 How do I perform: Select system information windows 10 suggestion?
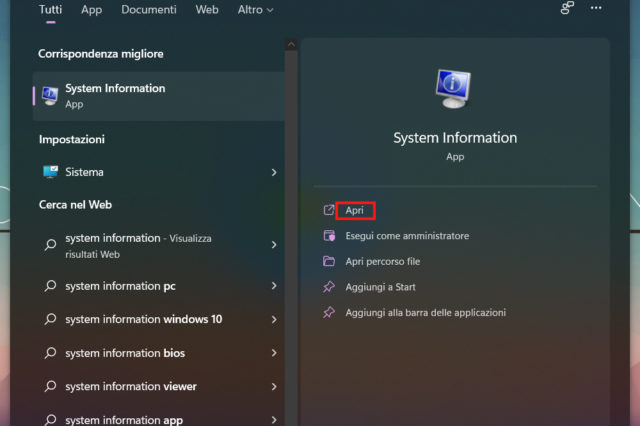(x=143, y=320)
